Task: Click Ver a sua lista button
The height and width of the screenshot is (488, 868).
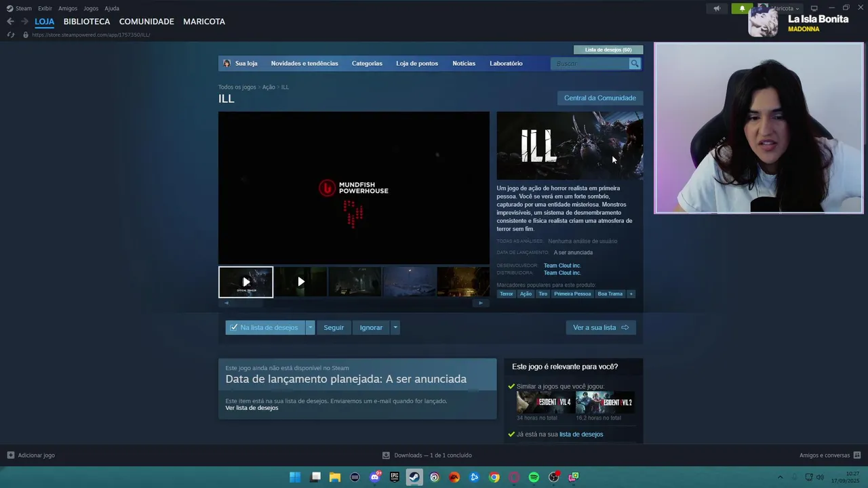Action: (601, 327)
